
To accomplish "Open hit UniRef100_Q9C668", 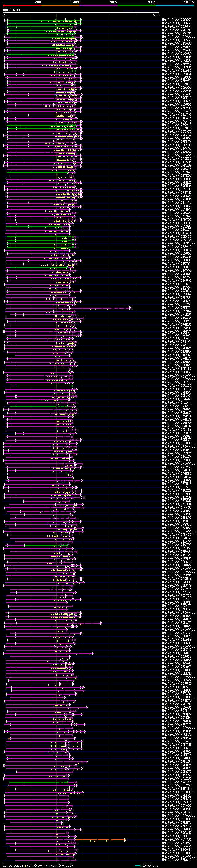I will point(177,23).
